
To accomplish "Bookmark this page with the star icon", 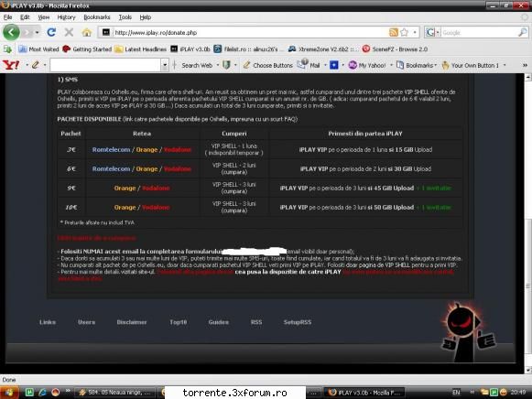I will click(x=405, y=33).
